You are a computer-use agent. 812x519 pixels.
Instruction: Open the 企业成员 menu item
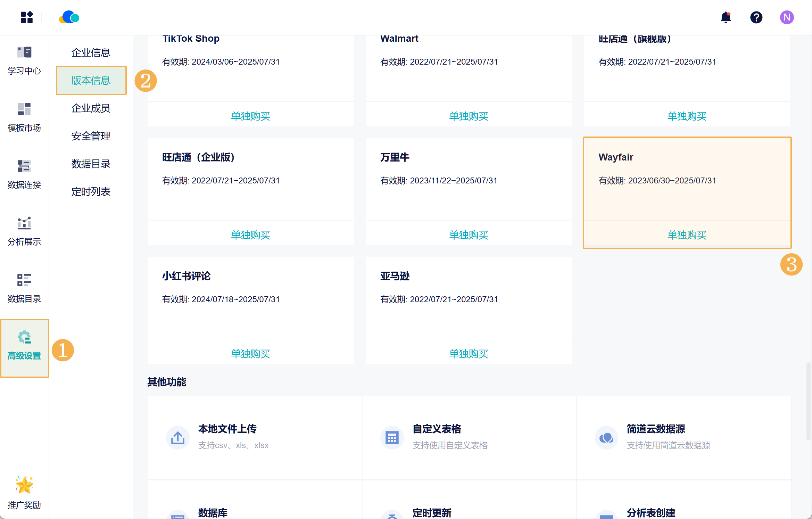[x=91, y=108]
